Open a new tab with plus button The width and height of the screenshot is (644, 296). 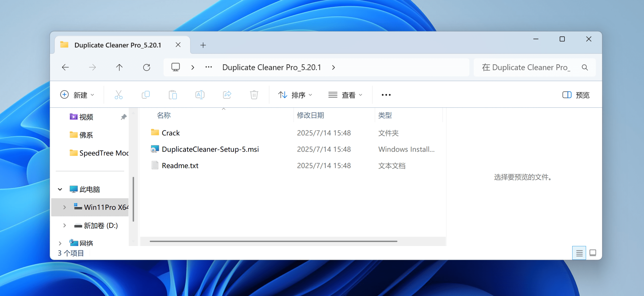[203, 45]
